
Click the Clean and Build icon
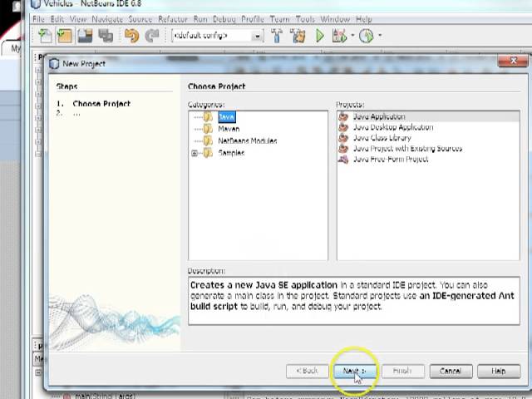(x=298, y=36)
